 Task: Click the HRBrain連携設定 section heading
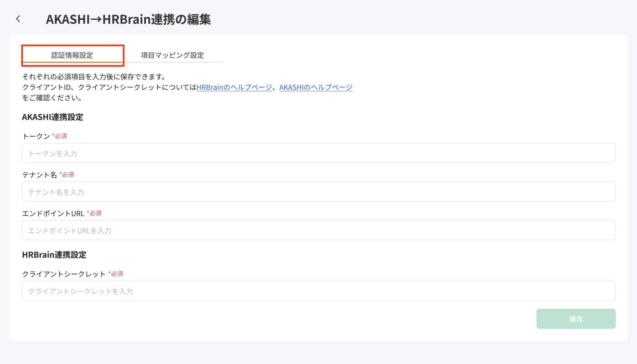coord(54,255)
